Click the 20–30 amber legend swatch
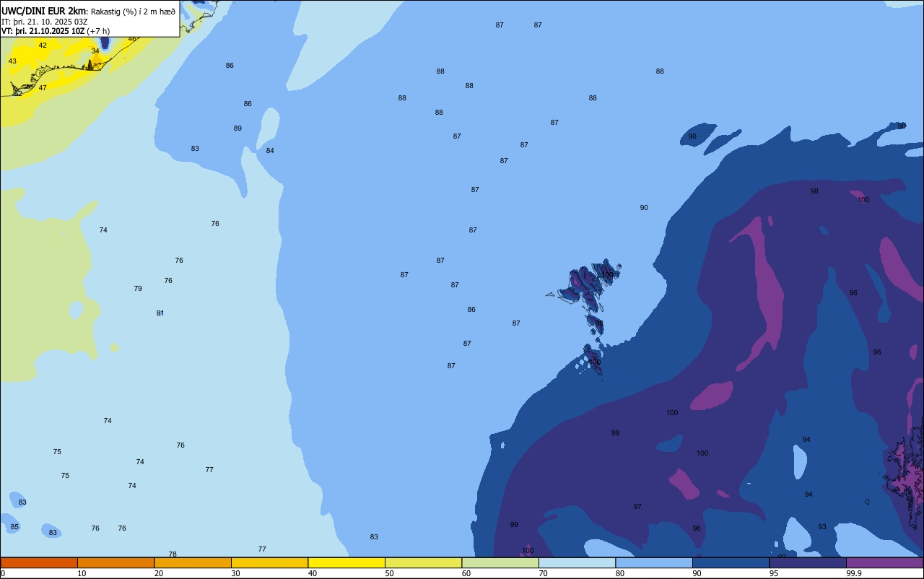Screen dimensions: 924x579 pos(193,562)
